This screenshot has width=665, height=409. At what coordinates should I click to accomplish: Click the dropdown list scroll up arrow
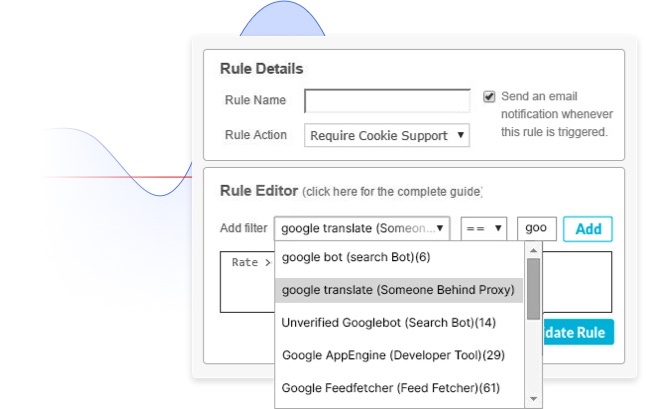coord(534,251)
